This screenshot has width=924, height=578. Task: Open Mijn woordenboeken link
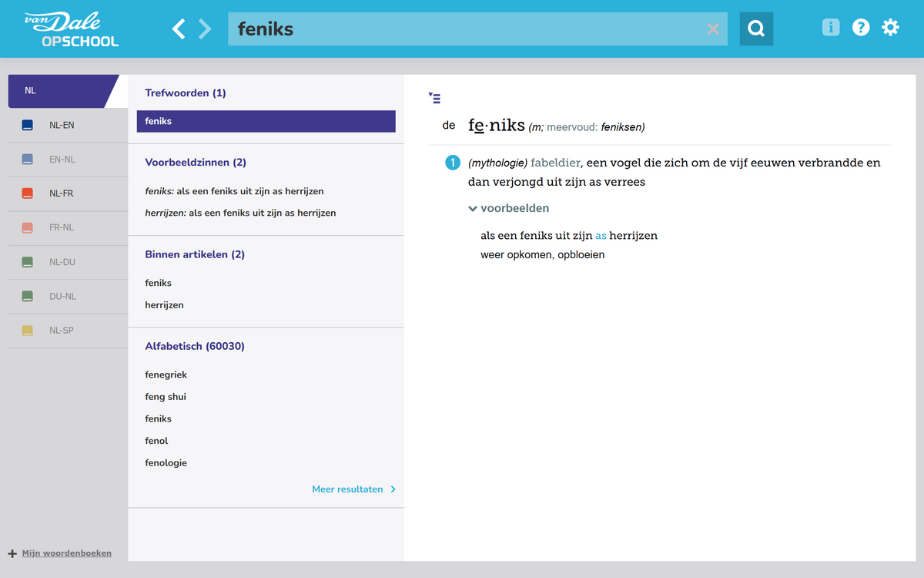click(67, 553)
